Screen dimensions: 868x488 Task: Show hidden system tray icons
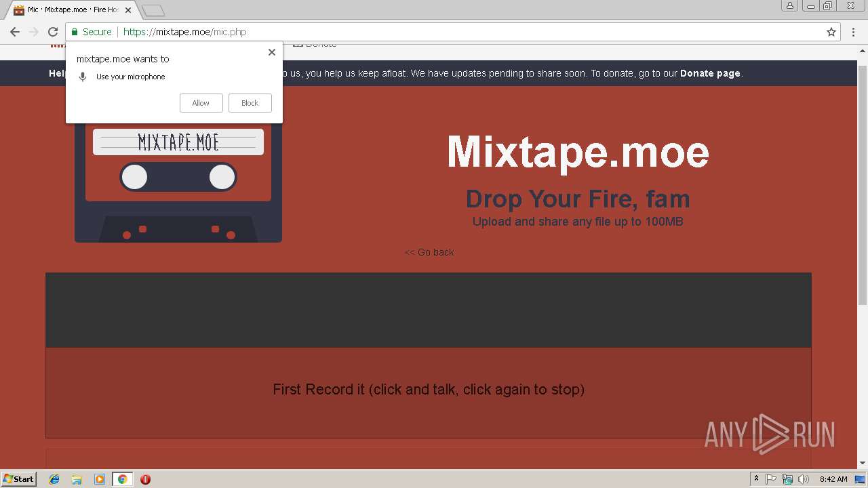pos(756,479)
